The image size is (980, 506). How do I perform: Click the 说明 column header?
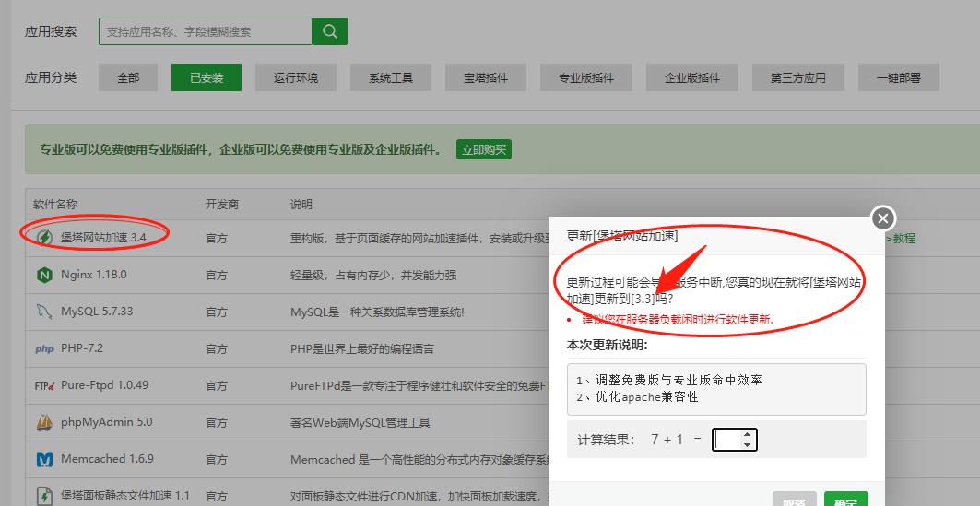(301, 205)
